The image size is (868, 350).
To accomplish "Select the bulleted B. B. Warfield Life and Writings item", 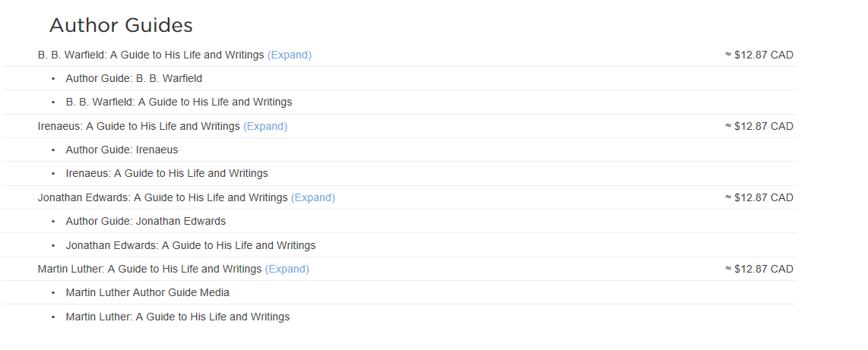I will [x=179, y=102].
